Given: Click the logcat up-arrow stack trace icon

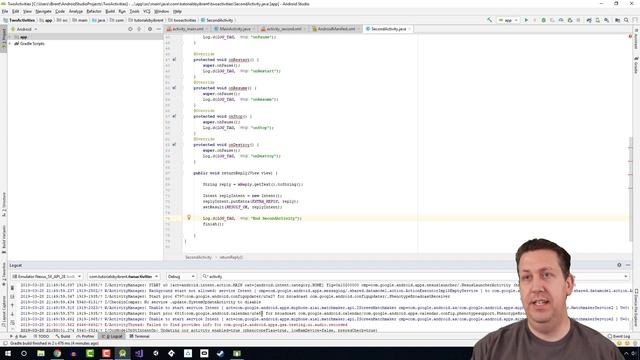Looking at the screenshot, I should click(x=12, y=305).
